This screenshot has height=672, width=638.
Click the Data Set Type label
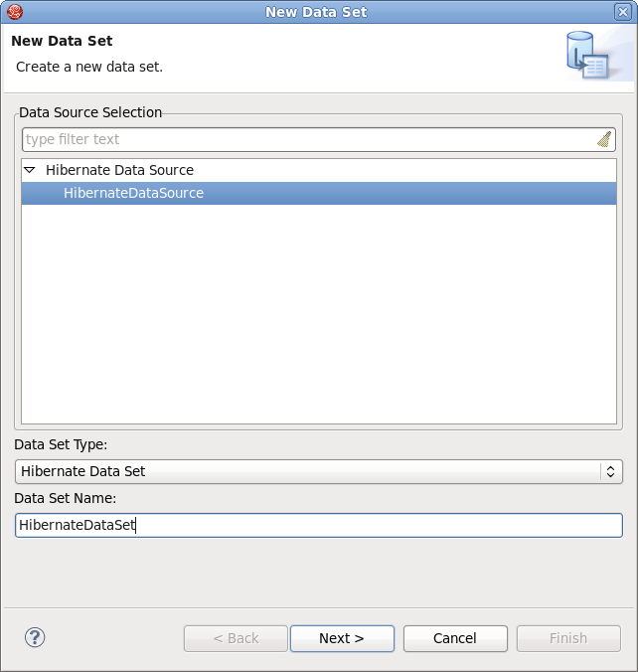point(61,444)
